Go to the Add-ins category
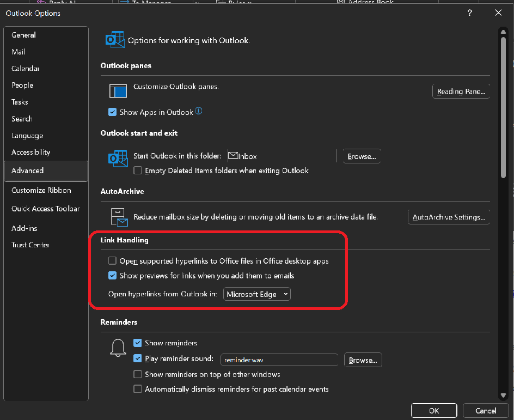 pos(46,228)
